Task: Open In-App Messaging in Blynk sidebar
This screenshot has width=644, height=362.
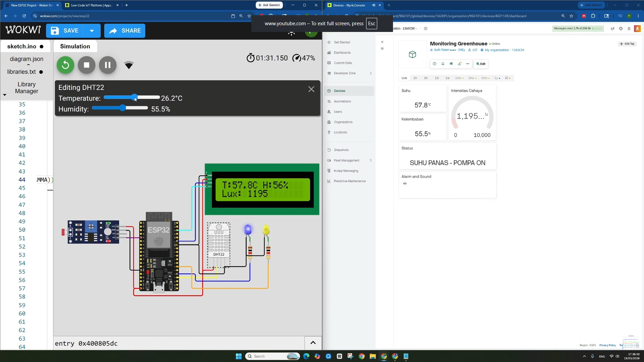Action: coord(346,171)
